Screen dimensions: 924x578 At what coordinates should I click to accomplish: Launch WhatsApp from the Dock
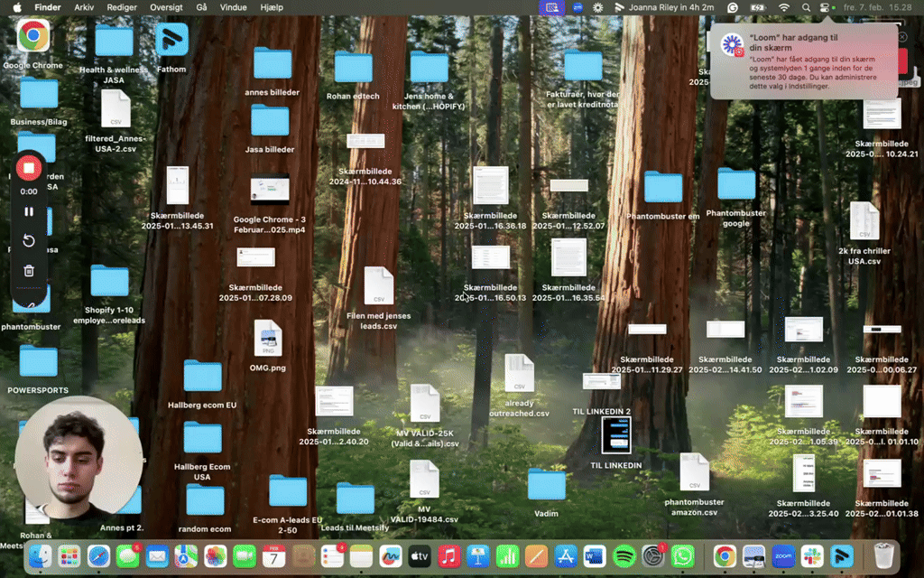point(683,555)
